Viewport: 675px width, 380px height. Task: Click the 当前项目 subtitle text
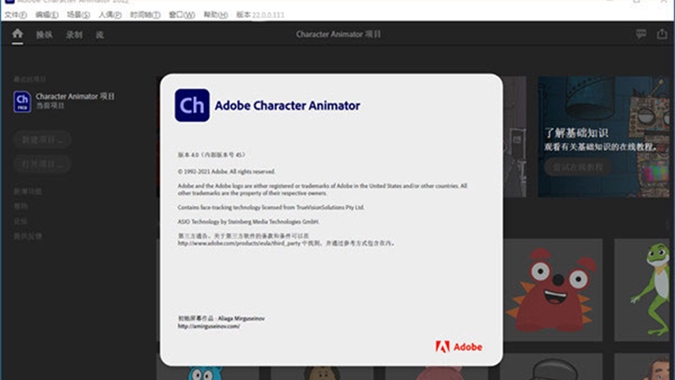pyautogui.click(x=50, y=106)
